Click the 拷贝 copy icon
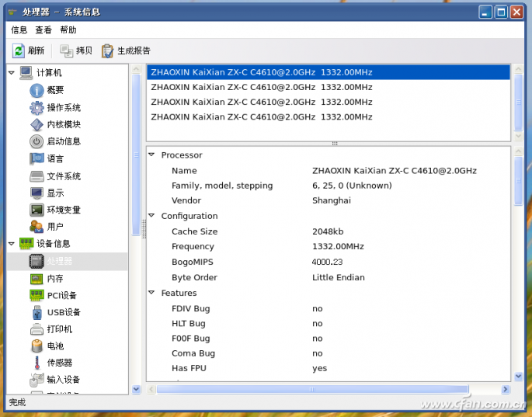Image resolution: width=532 pixels, height=417 pixels. pyautogui.click(x=66, y=51)
